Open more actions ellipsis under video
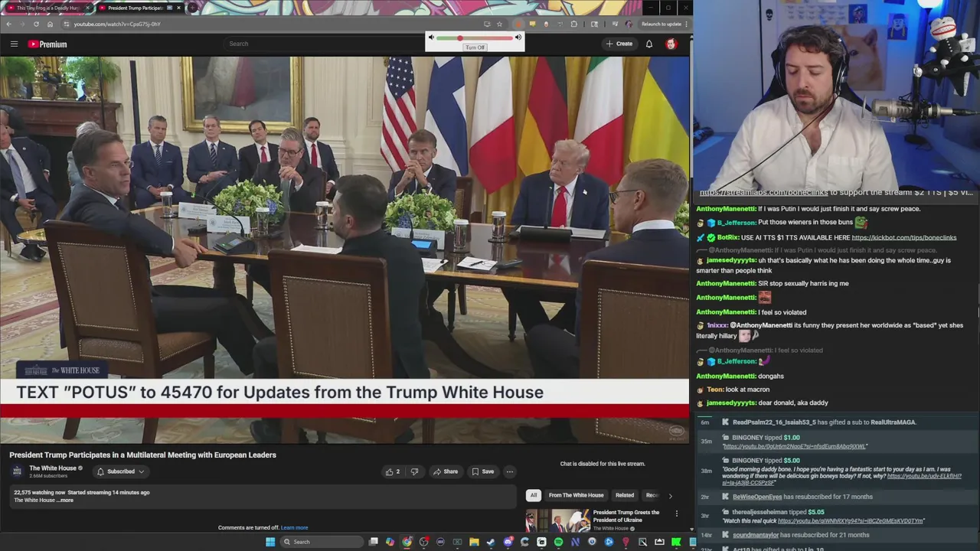 click(510, 471)
